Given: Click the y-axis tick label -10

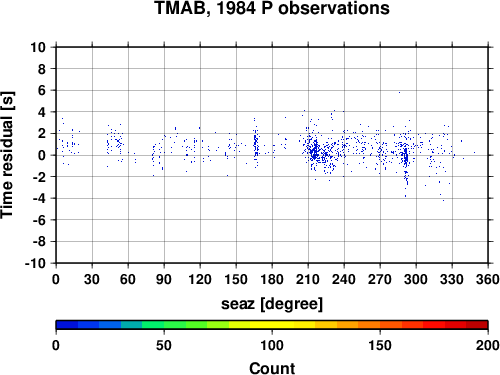Looking at the screenshot, I should pos(35,263).
